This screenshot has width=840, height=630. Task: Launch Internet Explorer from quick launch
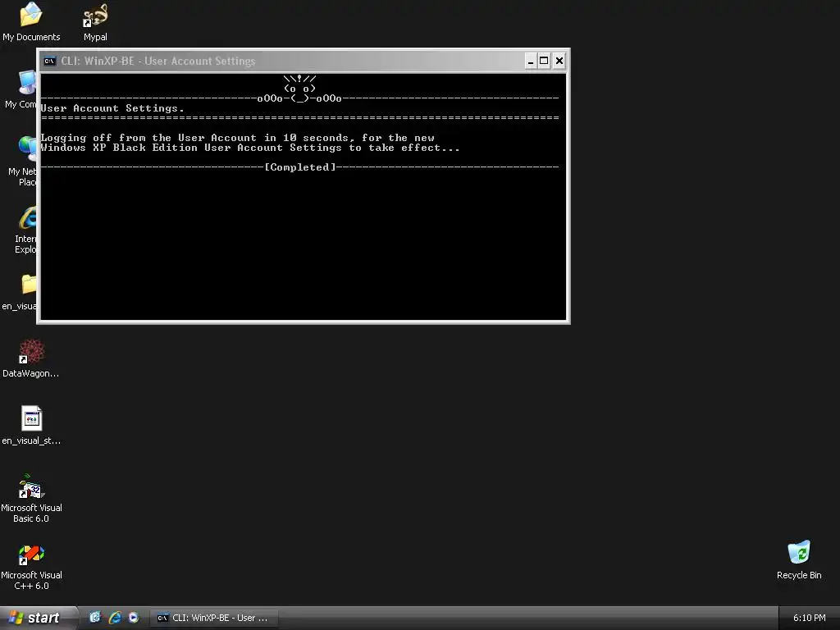115,618
